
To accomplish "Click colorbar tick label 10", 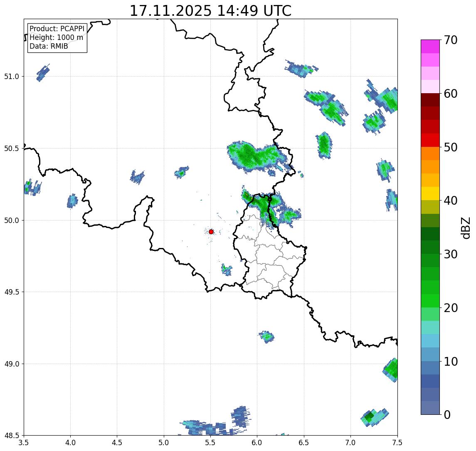I will pyautogui.click(x=451, y=361).
